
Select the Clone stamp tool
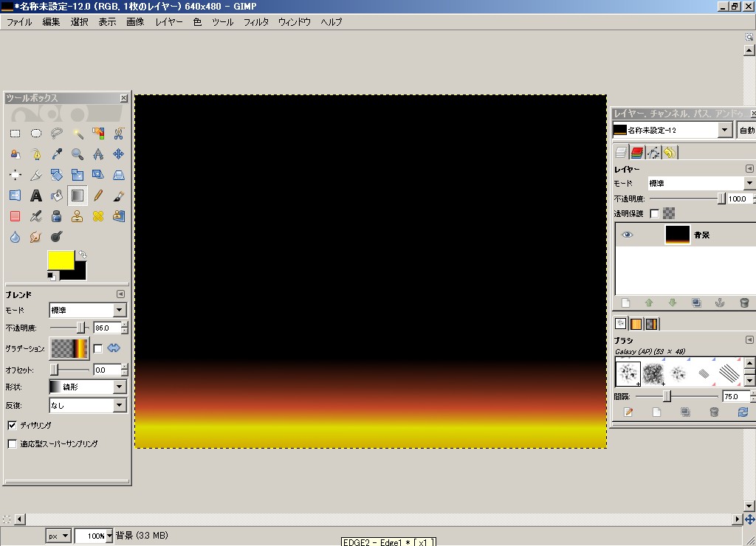pos(77,216)
